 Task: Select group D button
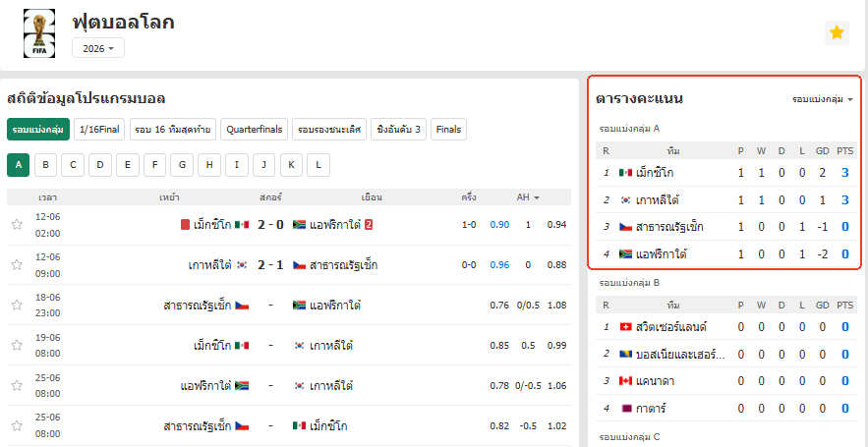[x=100, y=165]
